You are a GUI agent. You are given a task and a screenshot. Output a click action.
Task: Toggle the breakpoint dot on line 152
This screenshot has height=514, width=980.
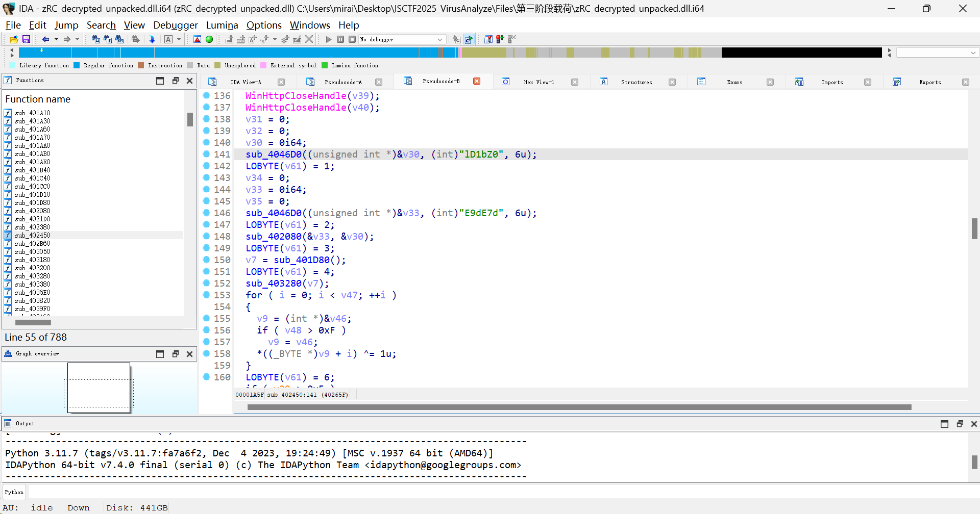coord(206,283)
